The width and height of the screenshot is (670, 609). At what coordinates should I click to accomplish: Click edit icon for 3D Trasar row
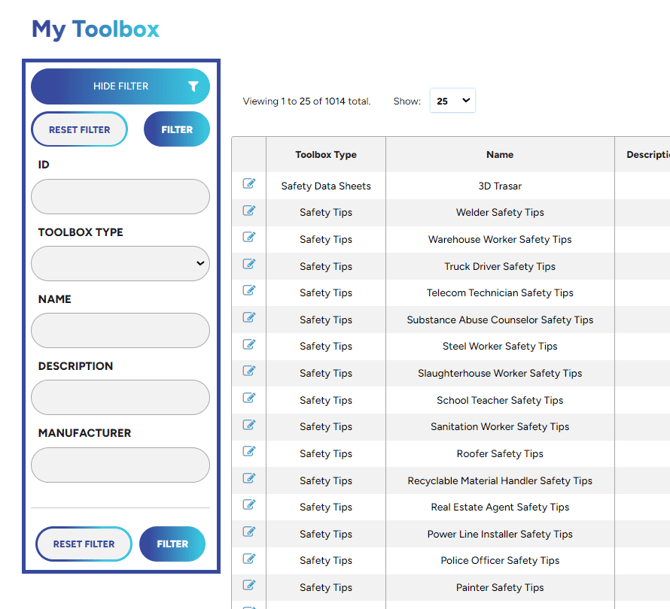coord(249,184)
